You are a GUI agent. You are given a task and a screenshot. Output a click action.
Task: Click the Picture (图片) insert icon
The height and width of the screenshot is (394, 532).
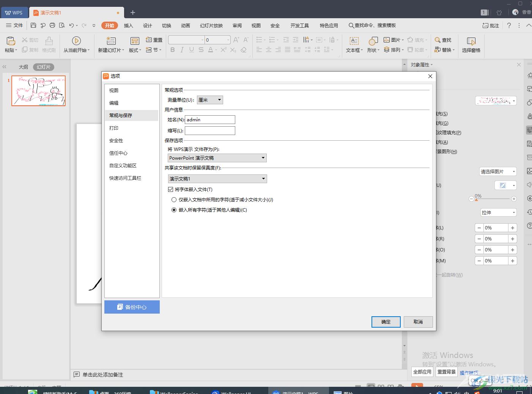tap(387, 40)
